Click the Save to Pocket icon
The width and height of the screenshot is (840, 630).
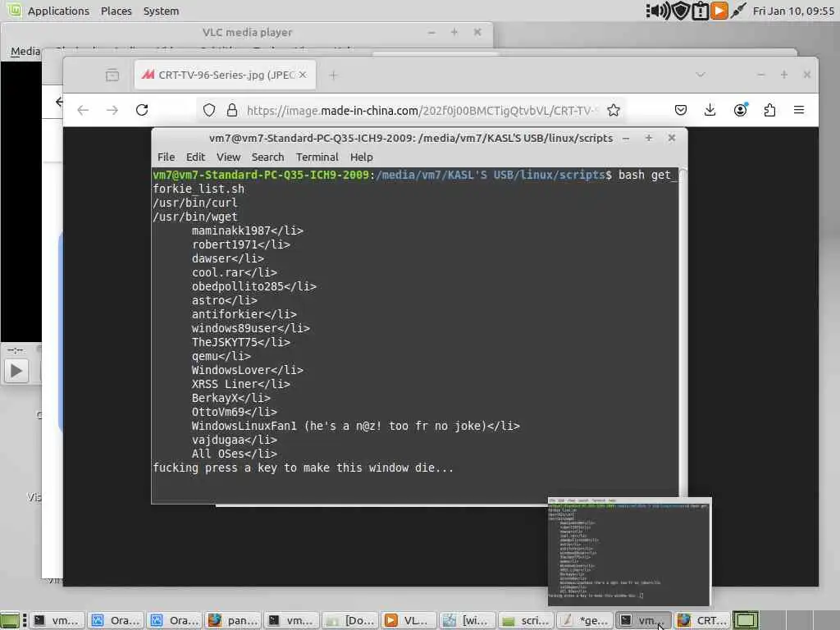pyautogui.click(x=680, y=111)
